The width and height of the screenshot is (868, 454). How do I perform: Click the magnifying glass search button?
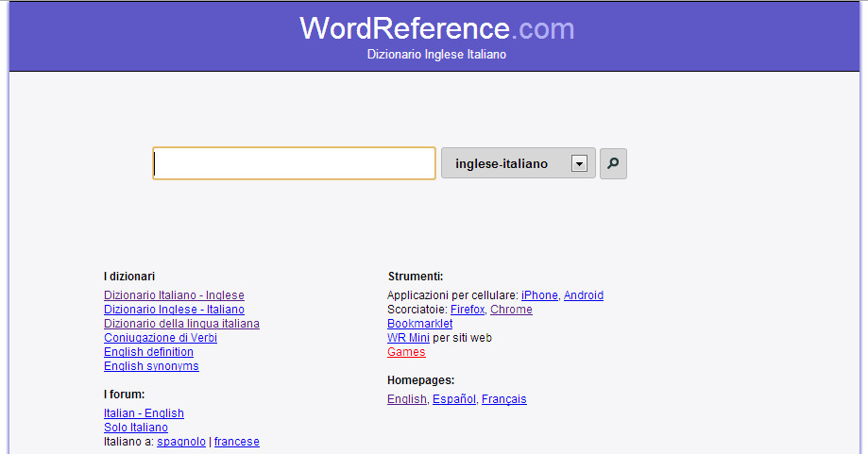pos(613,163)
